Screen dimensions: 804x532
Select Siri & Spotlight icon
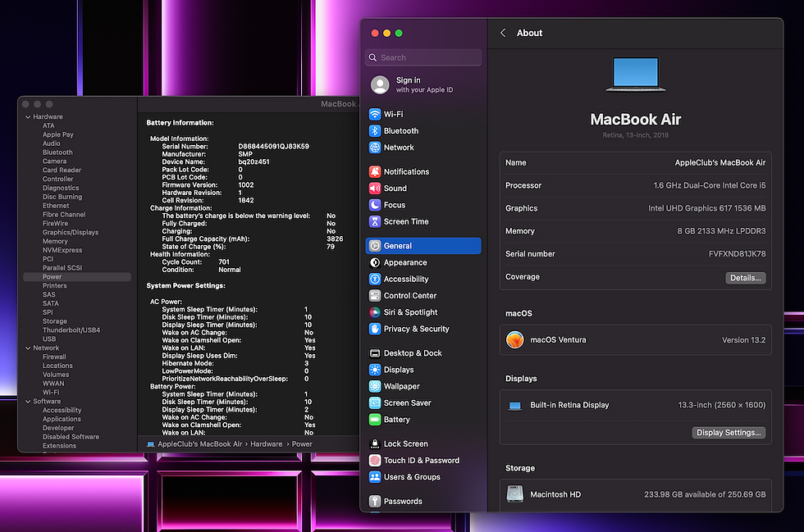click(375, 312)
